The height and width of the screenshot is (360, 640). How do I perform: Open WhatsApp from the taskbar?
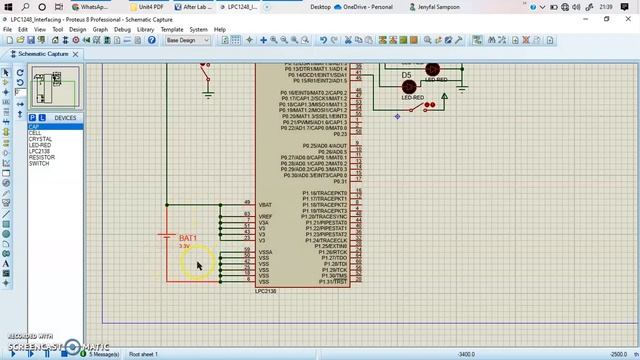coord(90,7)
